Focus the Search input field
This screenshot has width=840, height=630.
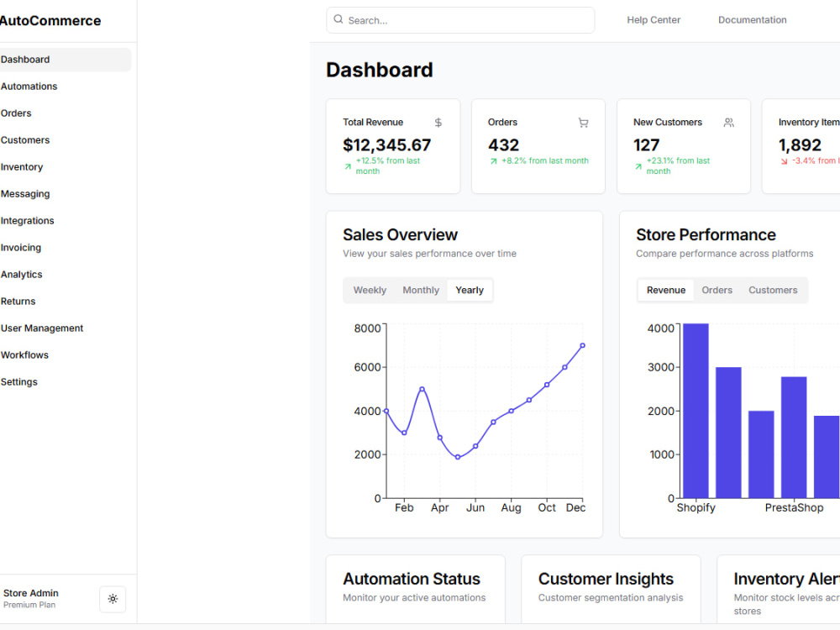tap(460, 20)
